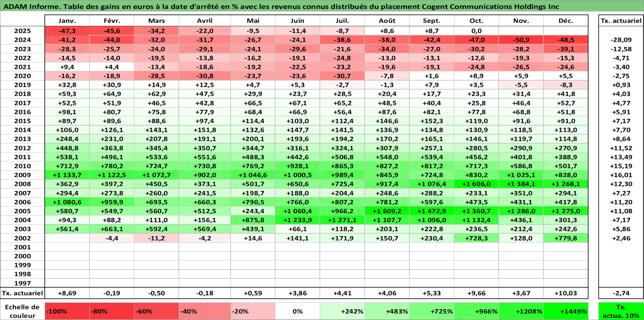Select the Oct. column header

[x=476, y=21]
